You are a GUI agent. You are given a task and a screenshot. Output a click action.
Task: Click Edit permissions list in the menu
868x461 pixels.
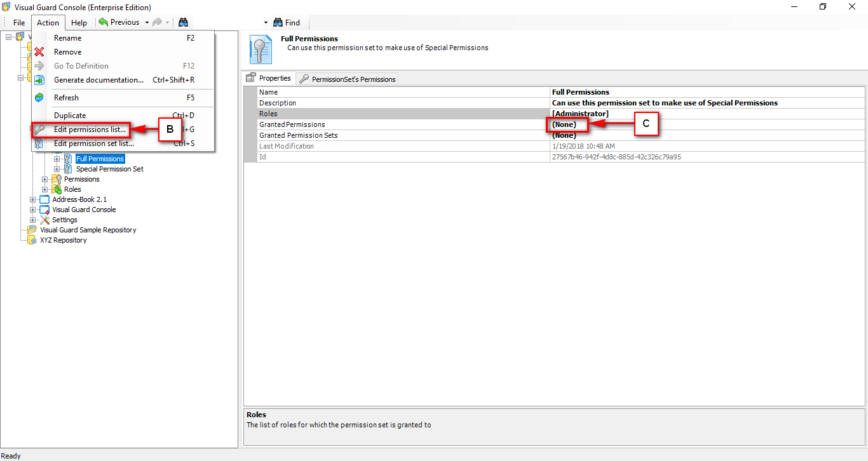tap(89, 130)
